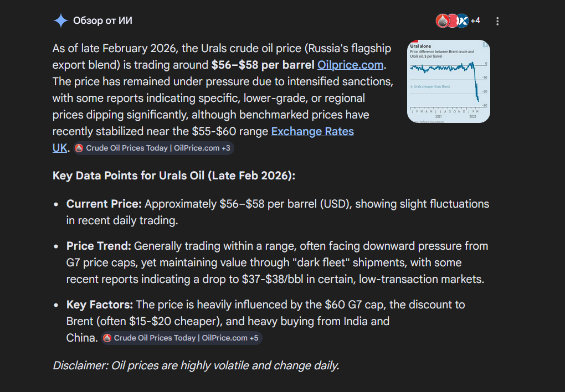Click the italic Disclaimer text

[x=196, y=365]
